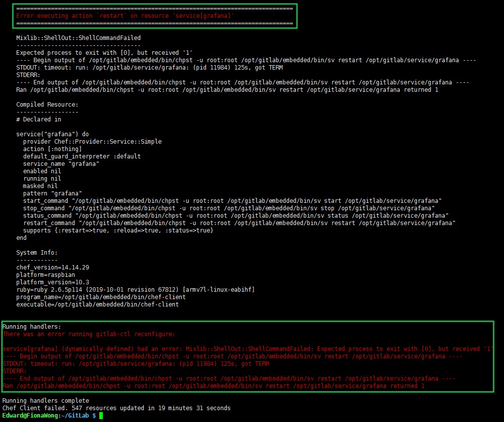Click the white "---- End output of" line
Image resolution: width=504 pixels, height=422 pixels.
pyautogui.click(x=243, y=82)
